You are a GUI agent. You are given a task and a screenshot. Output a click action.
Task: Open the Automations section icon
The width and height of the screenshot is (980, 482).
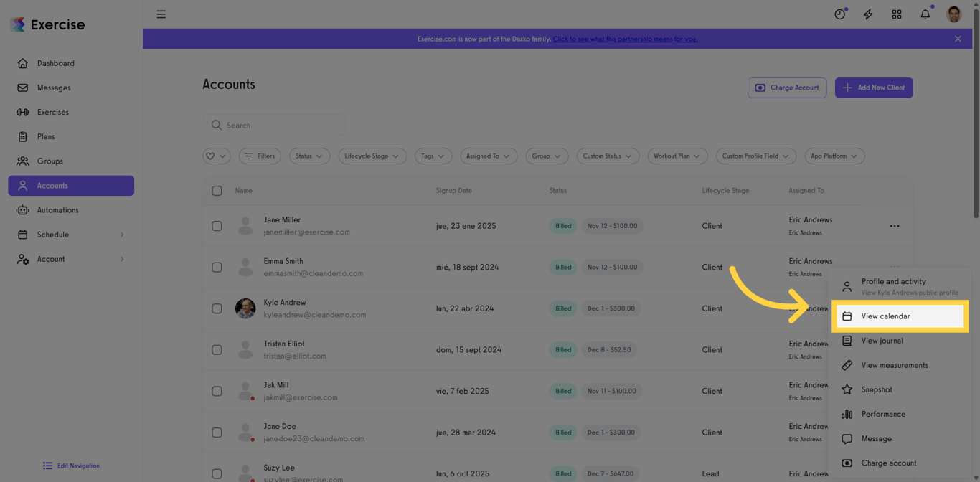(x=22, y=209)
